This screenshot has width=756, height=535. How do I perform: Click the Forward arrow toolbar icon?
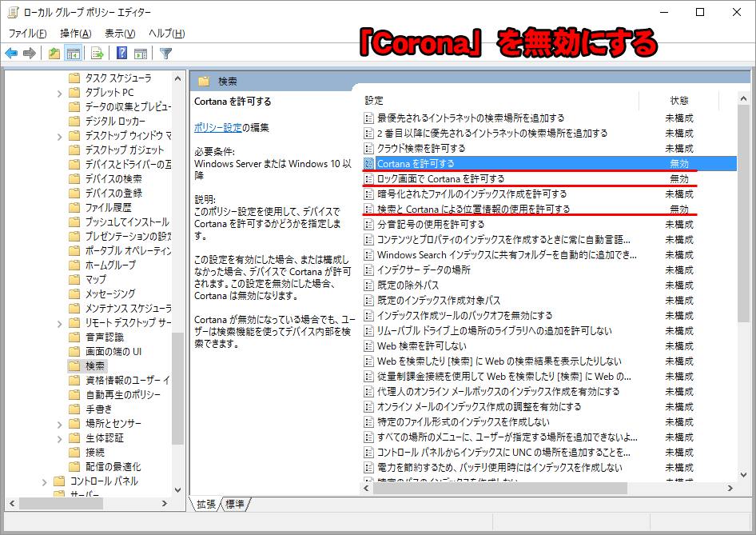point(30,53)
